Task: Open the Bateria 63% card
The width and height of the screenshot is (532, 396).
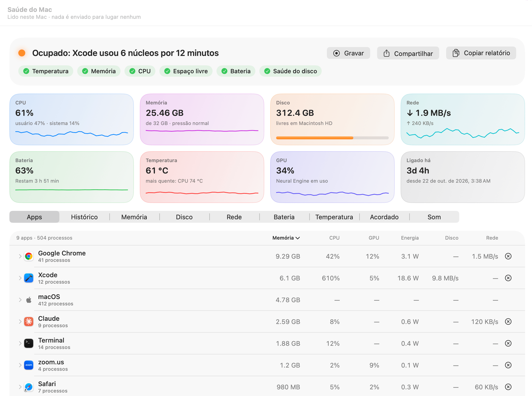Action: 72,177
